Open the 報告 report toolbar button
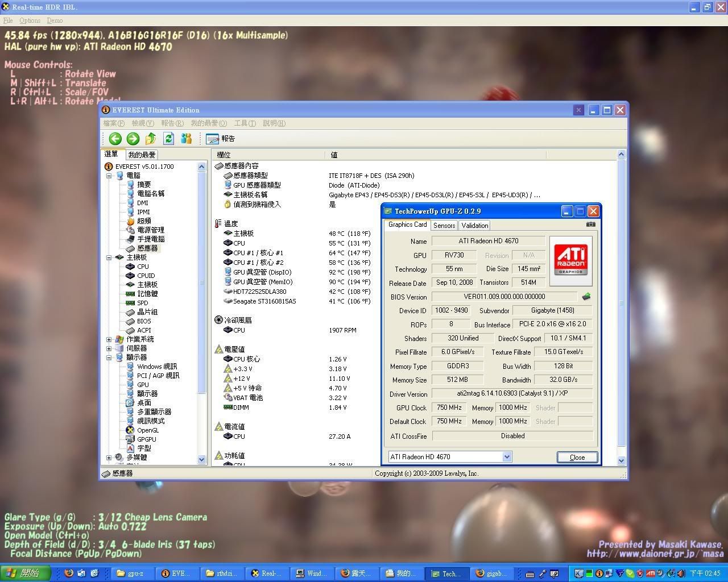The image size is (728, 582). pyautogui.click(x=221, y=139)
